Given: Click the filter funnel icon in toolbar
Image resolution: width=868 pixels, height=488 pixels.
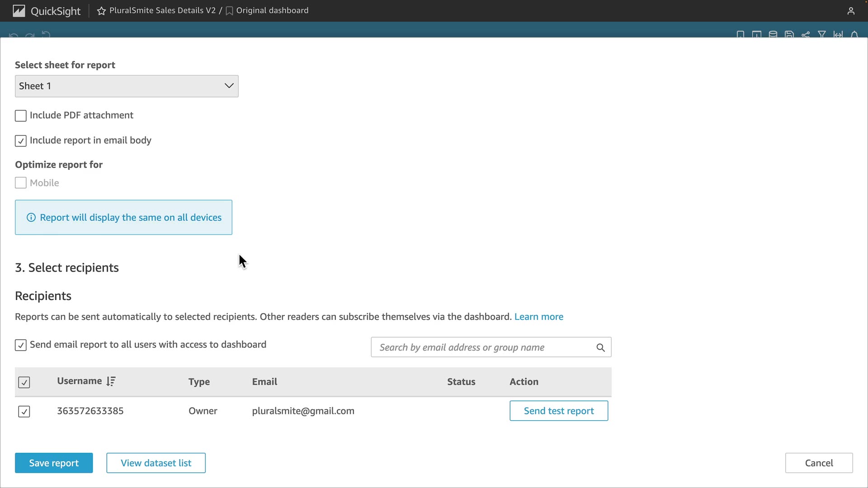Looking at the screenshot, I should (822, 34).
